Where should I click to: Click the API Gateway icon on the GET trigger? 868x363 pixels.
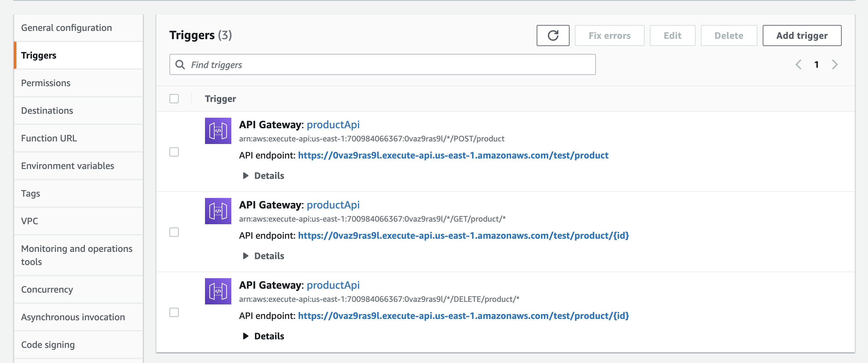[x=218, y=211]
